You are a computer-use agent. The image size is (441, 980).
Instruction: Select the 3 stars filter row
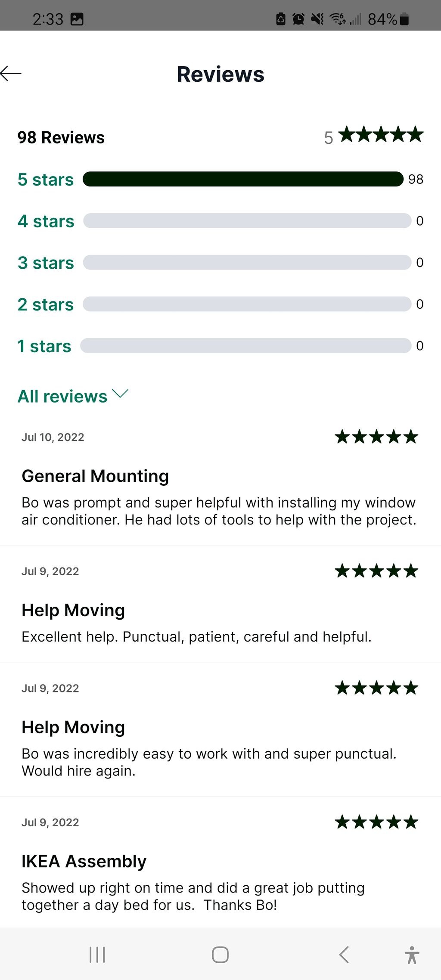coord(46,263)
